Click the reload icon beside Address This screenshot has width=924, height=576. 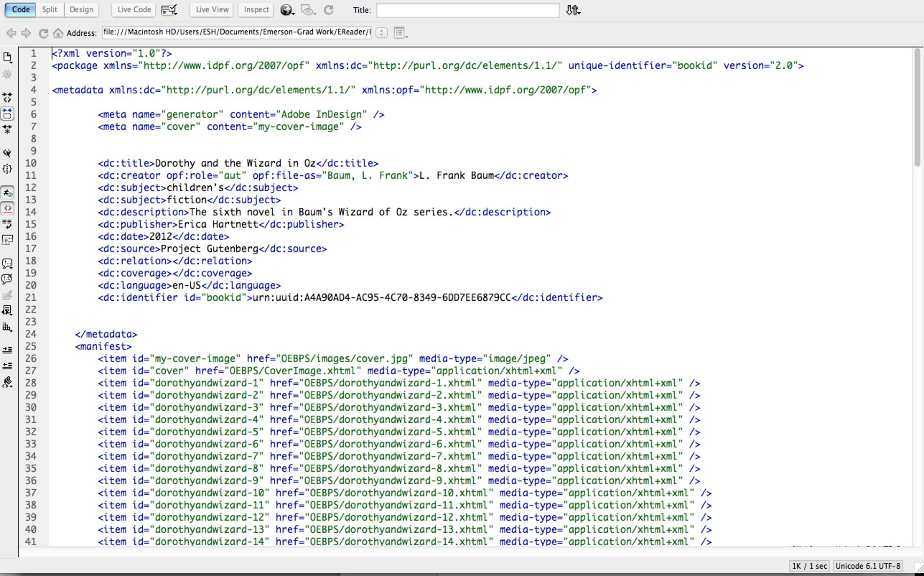[x=43, y=33]
